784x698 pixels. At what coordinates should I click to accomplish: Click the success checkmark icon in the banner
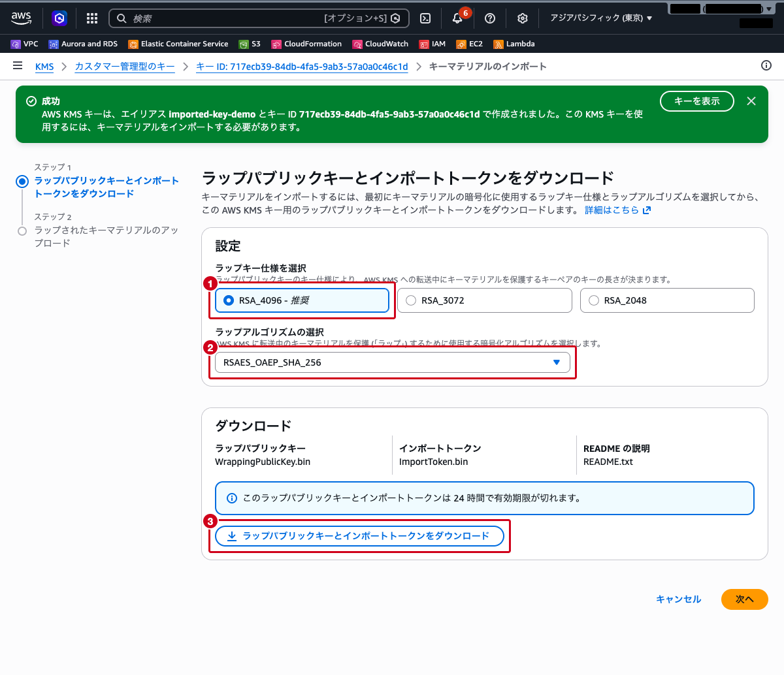pos(31,101)
